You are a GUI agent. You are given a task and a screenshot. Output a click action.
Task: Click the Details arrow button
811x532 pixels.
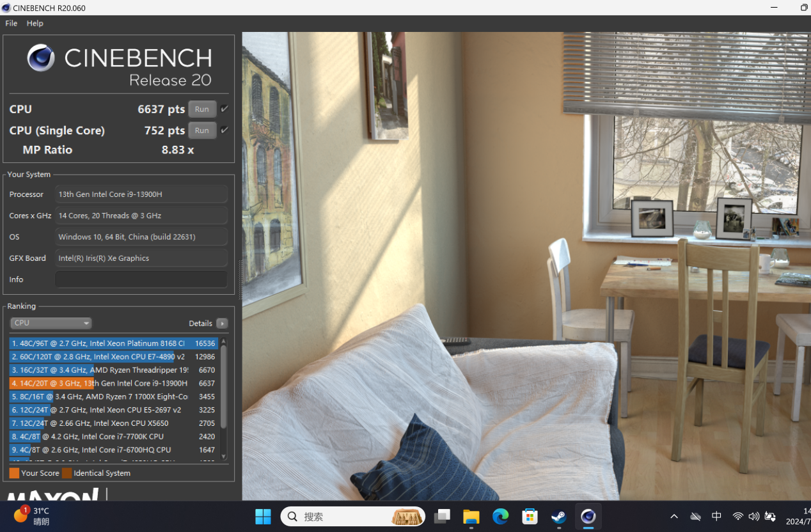222,324
